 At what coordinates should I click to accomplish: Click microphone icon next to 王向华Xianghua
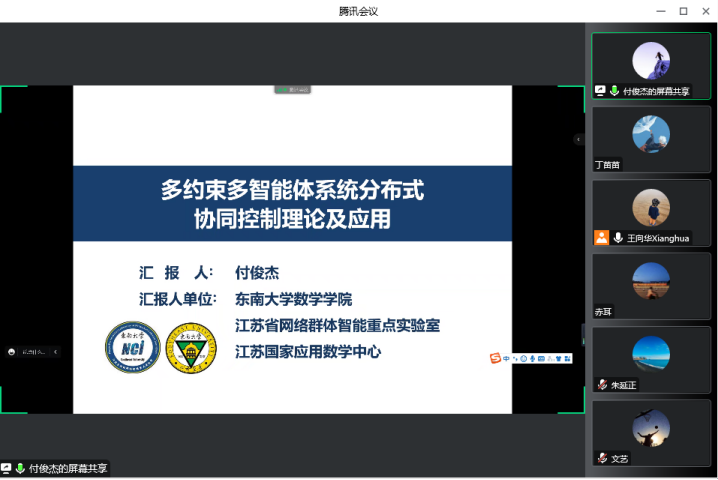click(619, 238)
